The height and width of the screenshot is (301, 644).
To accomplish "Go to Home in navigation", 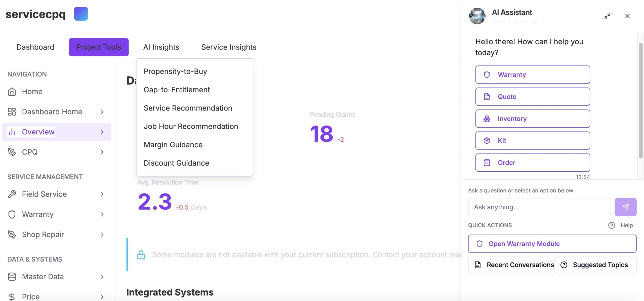I will tap(57, 92).
